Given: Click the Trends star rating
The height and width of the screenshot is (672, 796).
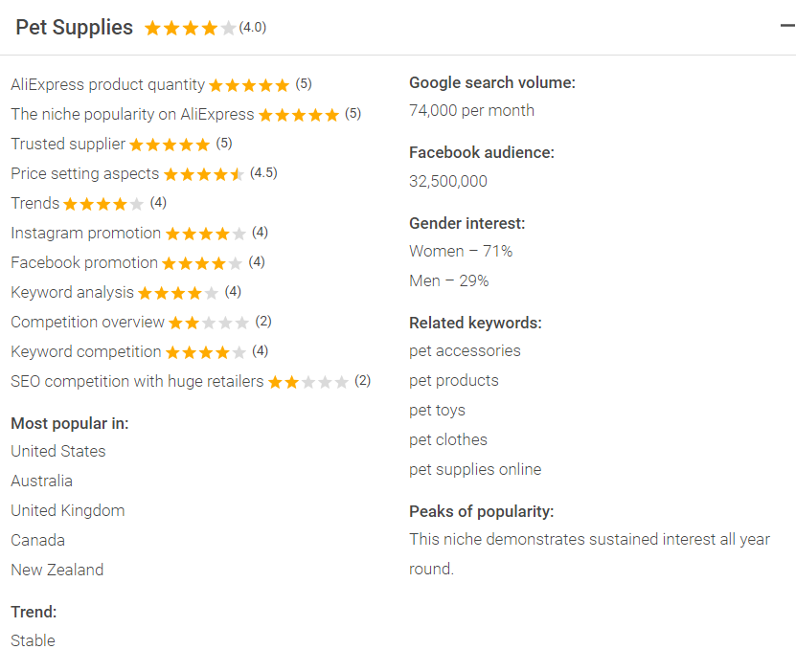Looking at the screenshot, I should click(x=103, y=204).
